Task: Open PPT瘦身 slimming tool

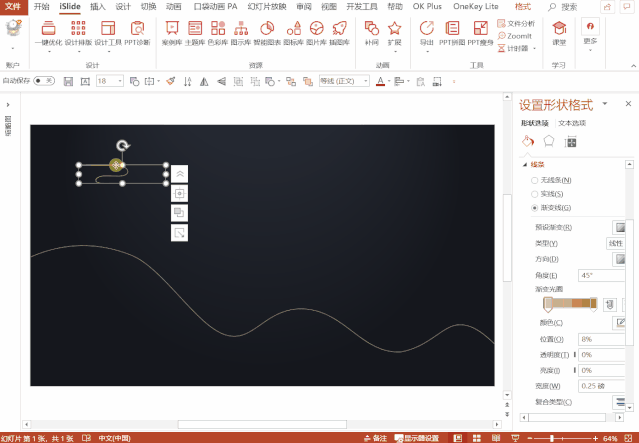Action: pyautogui.click(x=480, y=33)
